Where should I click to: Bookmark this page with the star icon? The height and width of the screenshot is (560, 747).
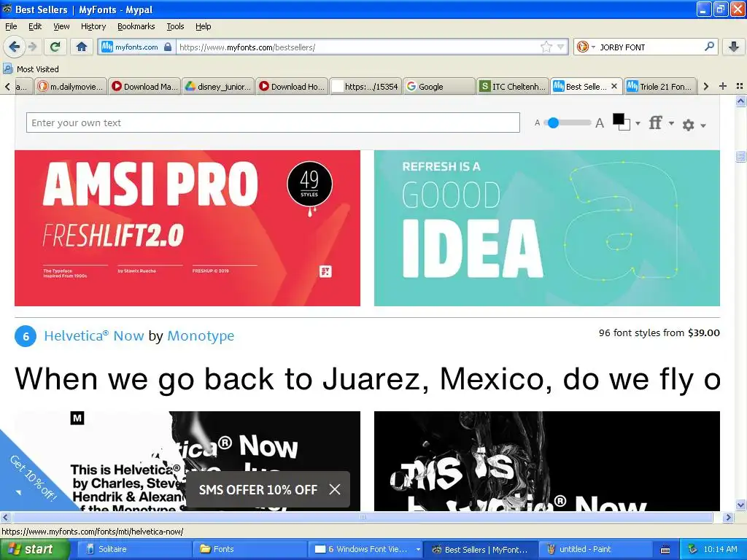(546, 47)
